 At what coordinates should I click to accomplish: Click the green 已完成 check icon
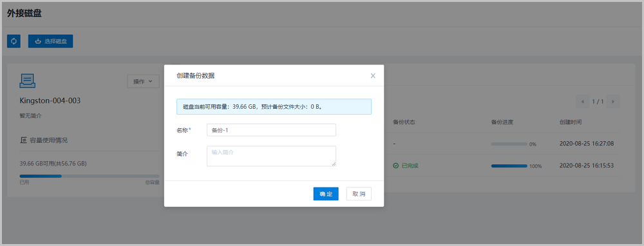[x=395, y=166]
